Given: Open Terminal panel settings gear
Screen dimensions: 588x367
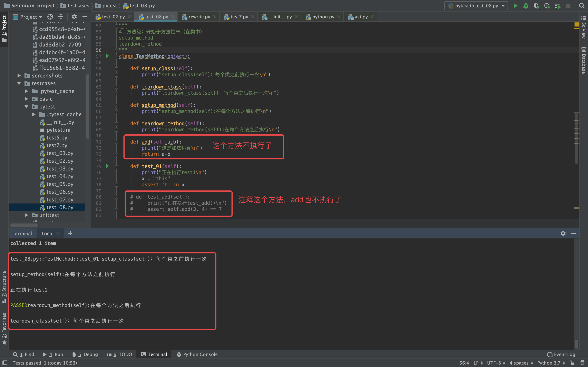Looking at the screenshot, I should [x=563, y=233].
